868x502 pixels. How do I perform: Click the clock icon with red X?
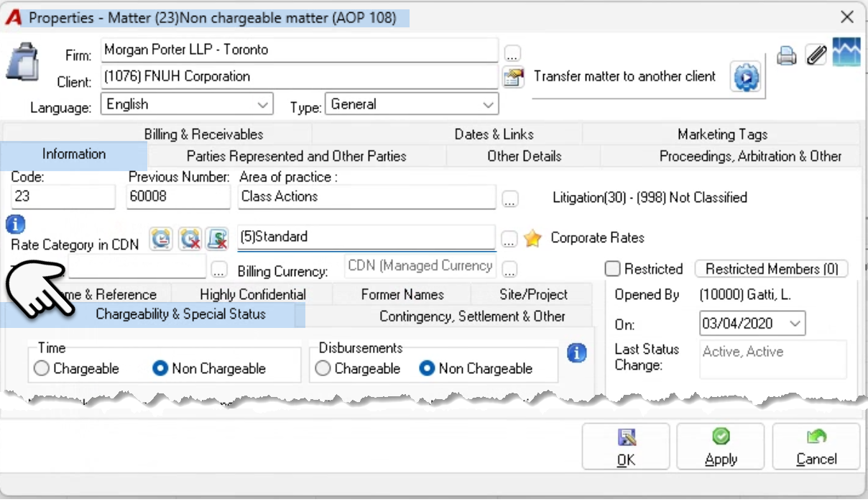click(x=190, y=239)
